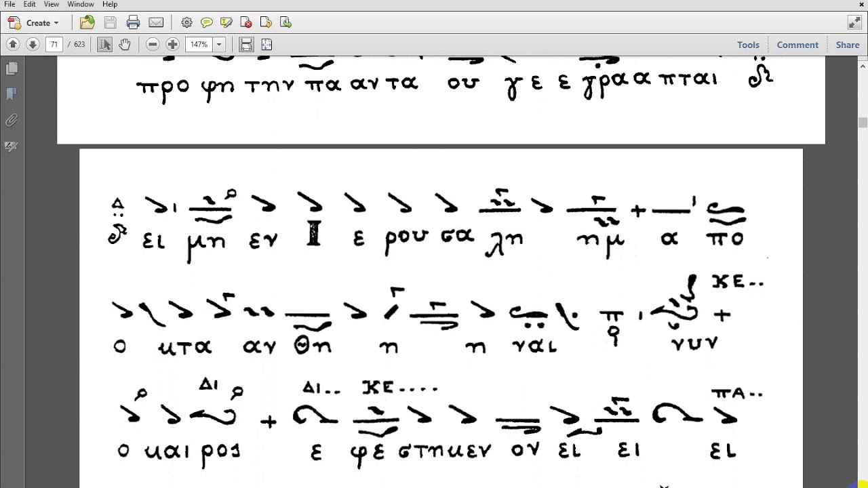Click the delete page icon with red X
The width and height of the screenshot is (868, 488).
(x=246, y=22)
